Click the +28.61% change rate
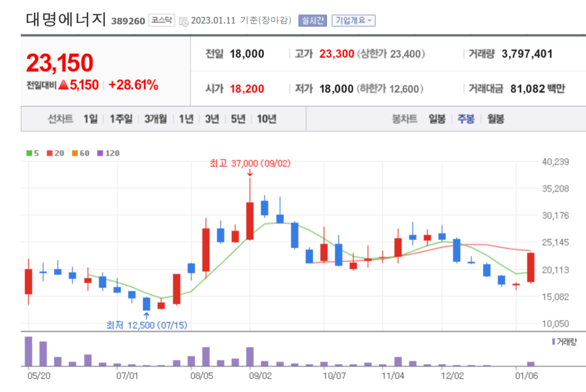The height and width of the screenshot is (392, 586). 133,85
